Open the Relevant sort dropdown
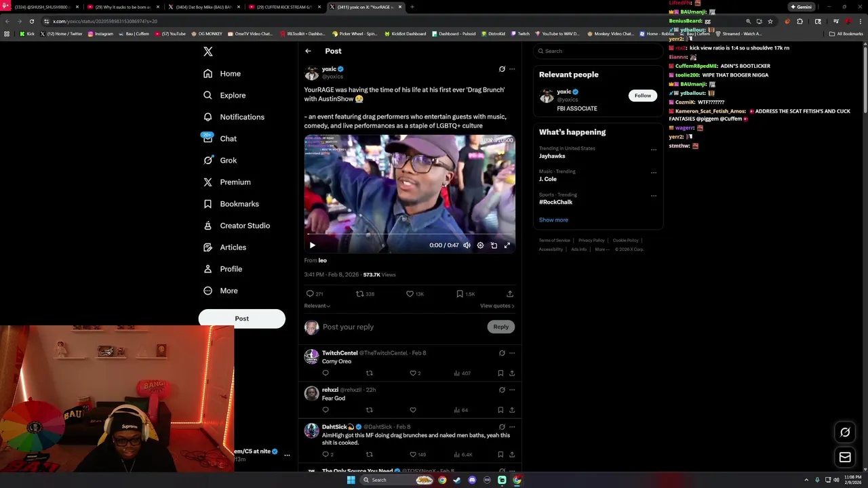This screenshot has height=488, width=868. tap(317, 306)
